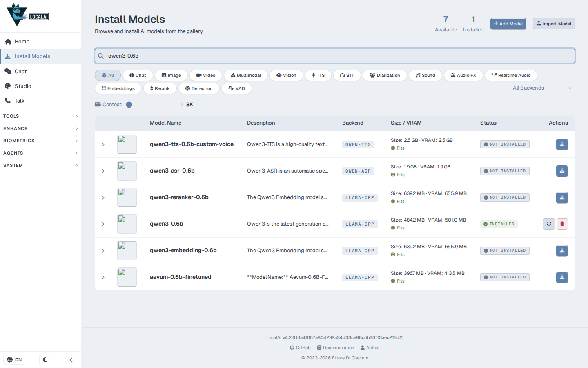Filter models by Embeddings category
The width and height of the screenshot is (588, 368).
click(x=118, y=88)
